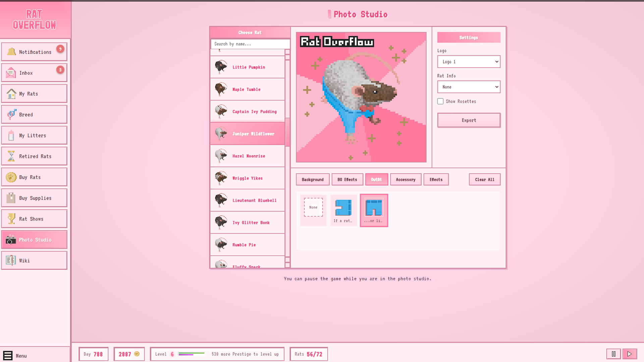Open the Wiki notes icon
Screen dimensions: 644x362
11,260
